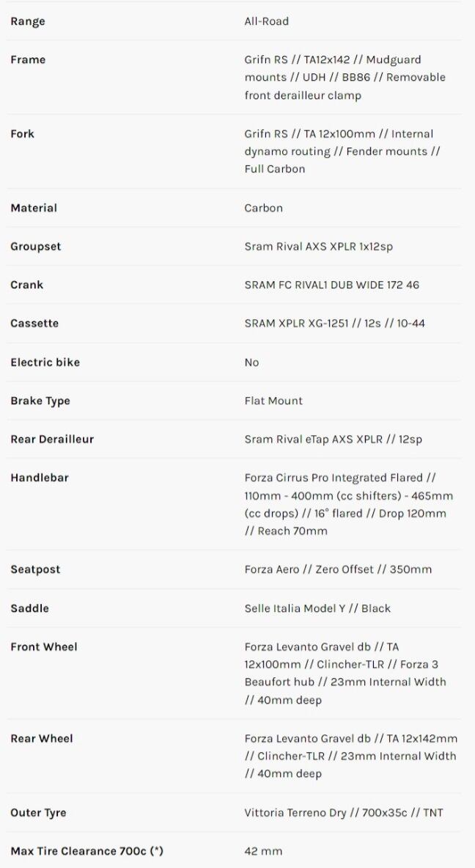Click the Fork row label
475x868 pixels.
coord(23,134)
